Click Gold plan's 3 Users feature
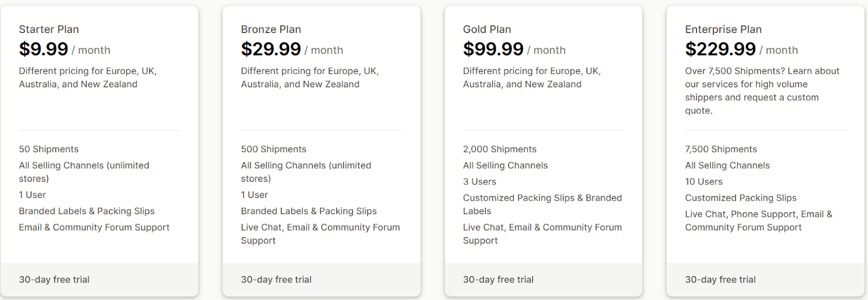The image size is (868, 300). tap(480, 182)
